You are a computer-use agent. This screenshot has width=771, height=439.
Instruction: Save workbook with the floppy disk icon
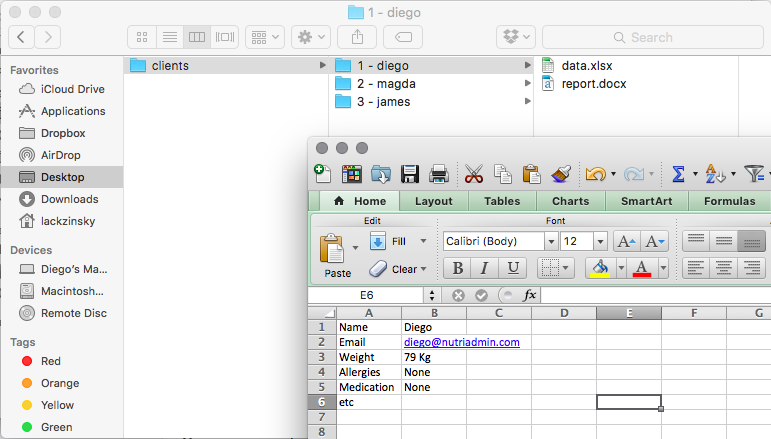410,174
